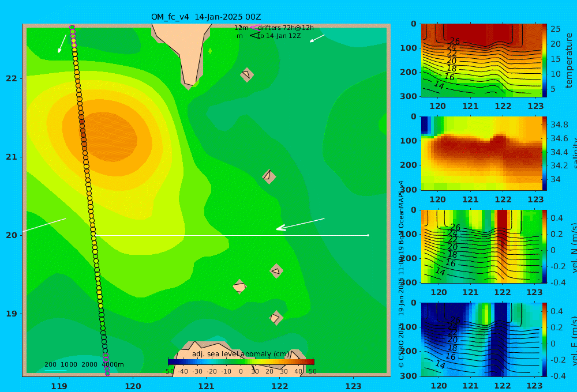Click the magenta circles at the track's southern end
This screenshot has height=392, width=577.
point(106,364)
